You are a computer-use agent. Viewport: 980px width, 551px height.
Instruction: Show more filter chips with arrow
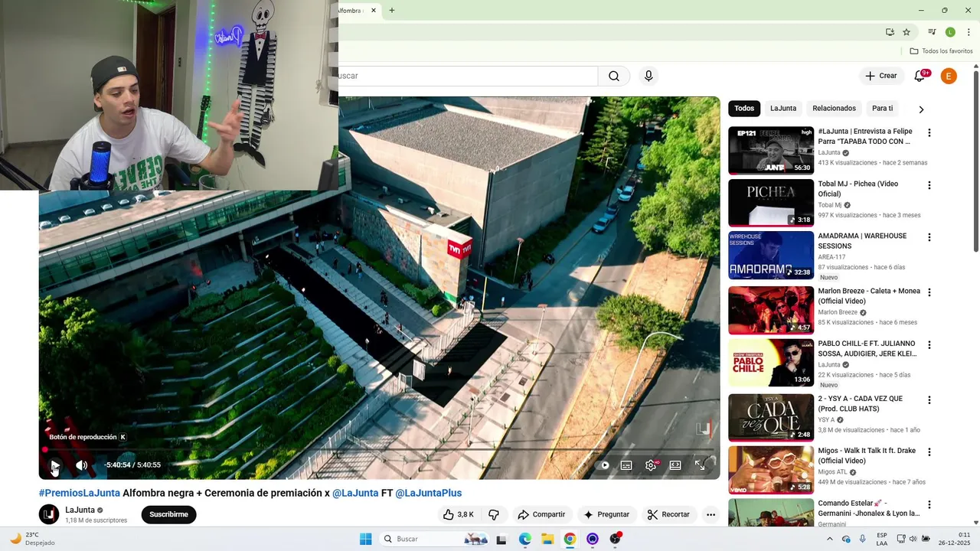[921, 109]
